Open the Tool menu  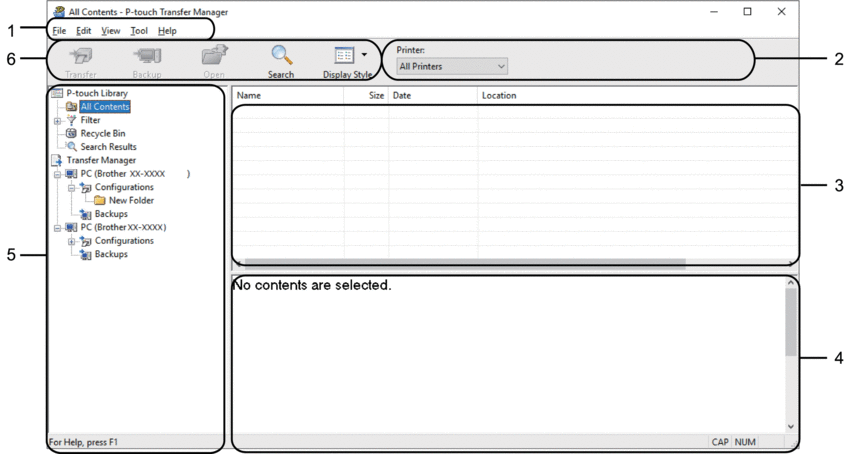pyautogui.click(x=139, y=31)
